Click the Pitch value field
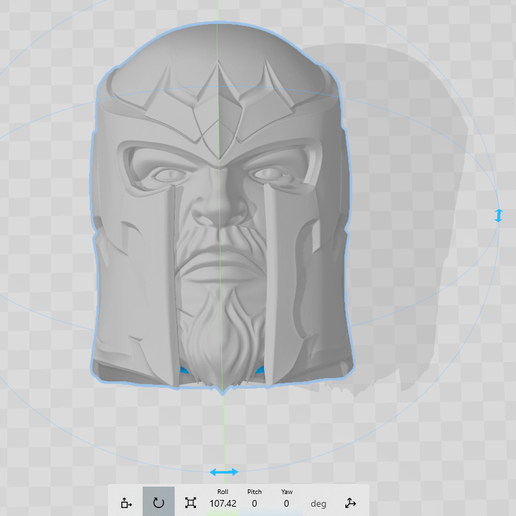The image size is (516, 516). click(254, 503)
